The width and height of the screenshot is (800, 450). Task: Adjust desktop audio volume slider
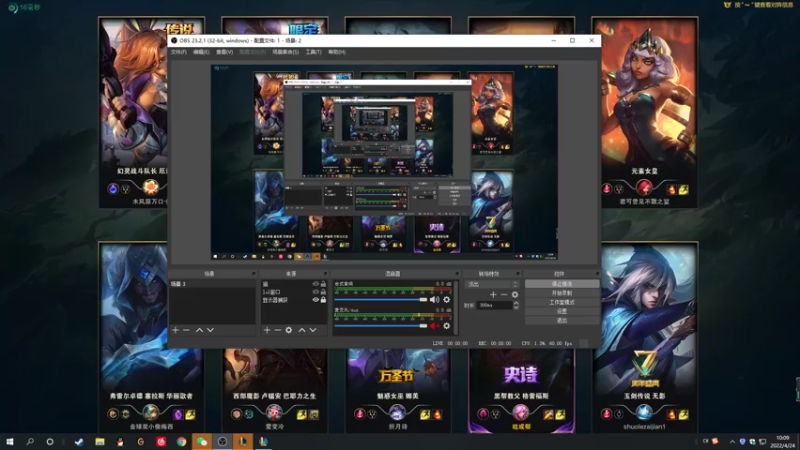tap(381, 299)
